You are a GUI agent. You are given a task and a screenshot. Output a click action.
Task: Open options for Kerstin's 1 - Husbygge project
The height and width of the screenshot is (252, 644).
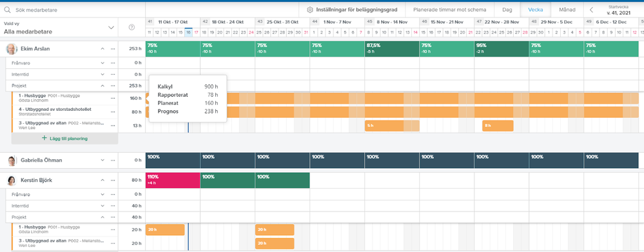tap(113, 229)
